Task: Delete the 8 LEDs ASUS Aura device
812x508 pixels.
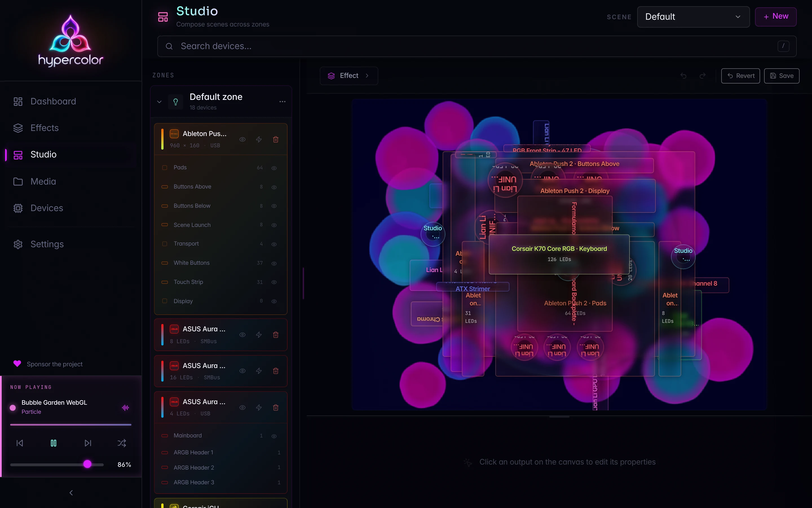Action: pos(275,335)
